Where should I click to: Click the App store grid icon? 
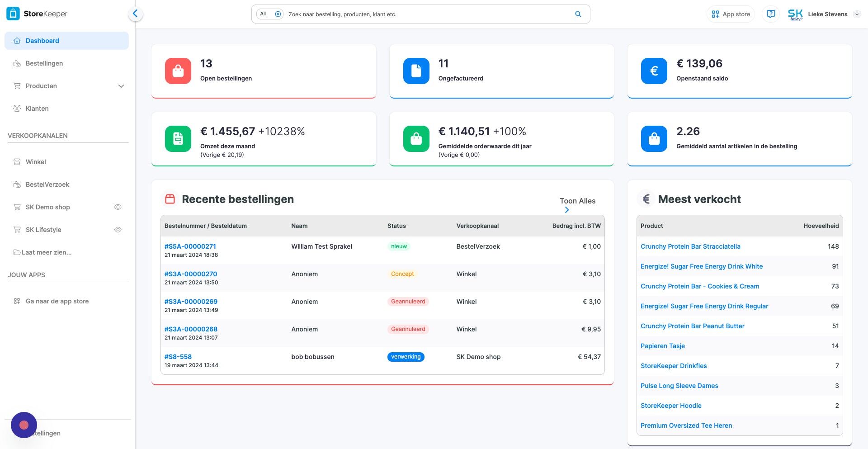click(x=715, y=14)
